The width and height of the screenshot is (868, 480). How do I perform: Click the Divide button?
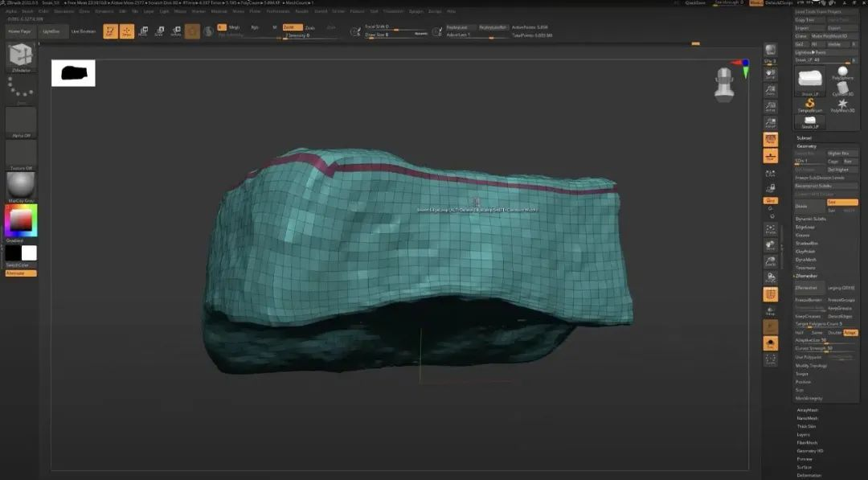click(x=809, y=206)
